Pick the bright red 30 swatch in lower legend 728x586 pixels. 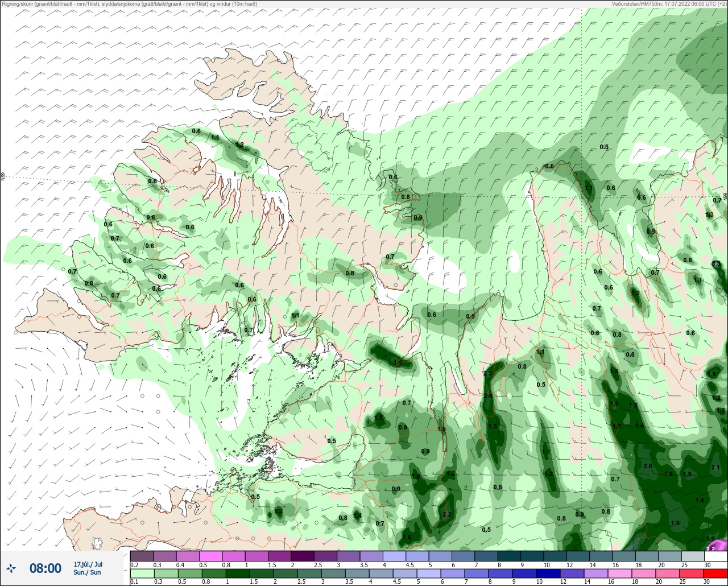[x=715, y=573]
